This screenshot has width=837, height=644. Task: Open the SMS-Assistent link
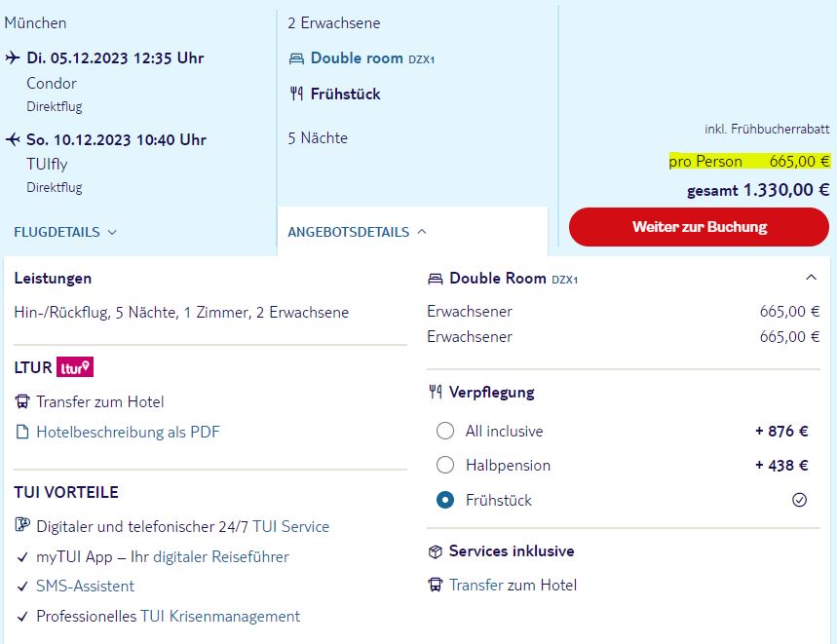coord(86,586)
